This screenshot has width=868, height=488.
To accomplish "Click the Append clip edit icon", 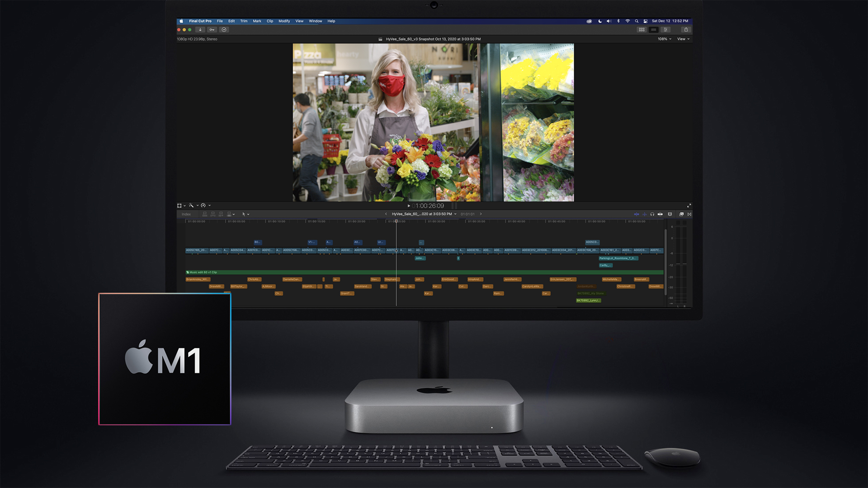I will (x=221, y=214).
